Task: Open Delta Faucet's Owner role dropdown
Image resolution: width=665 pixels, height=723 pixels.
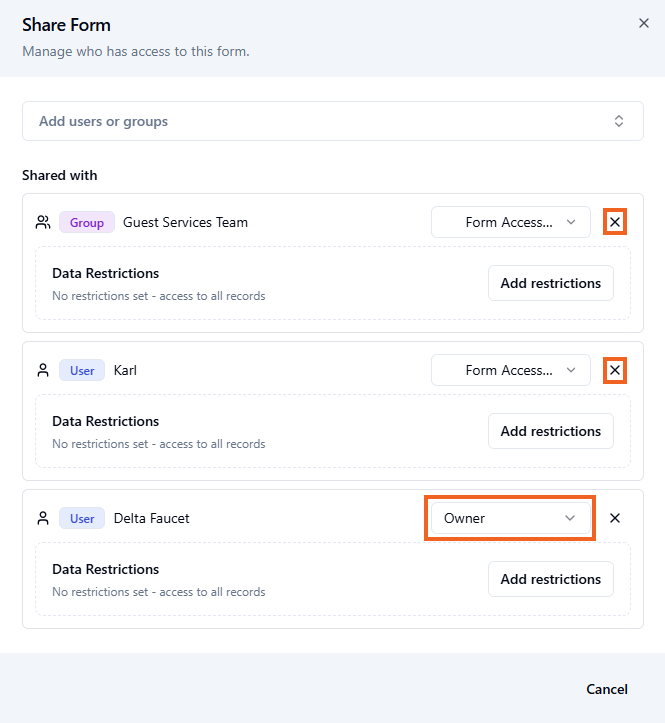Action: (x=510, y=518)
